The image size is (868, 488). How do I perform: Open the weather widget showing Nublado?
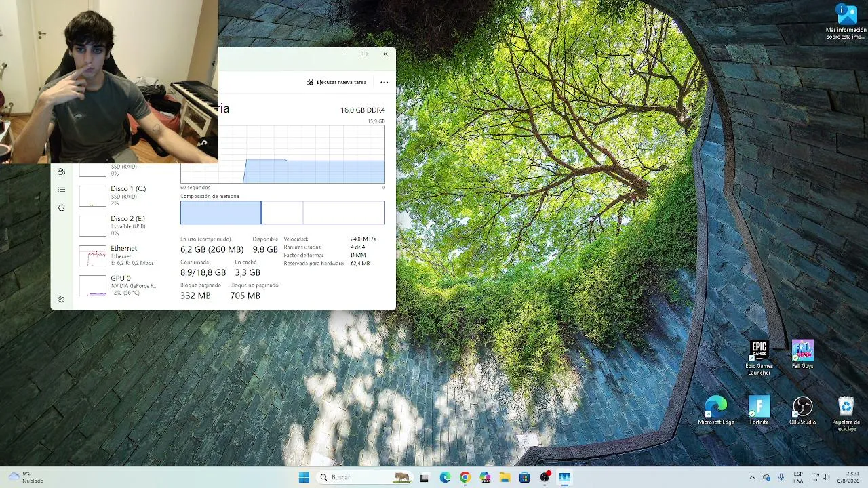[26, 477]
